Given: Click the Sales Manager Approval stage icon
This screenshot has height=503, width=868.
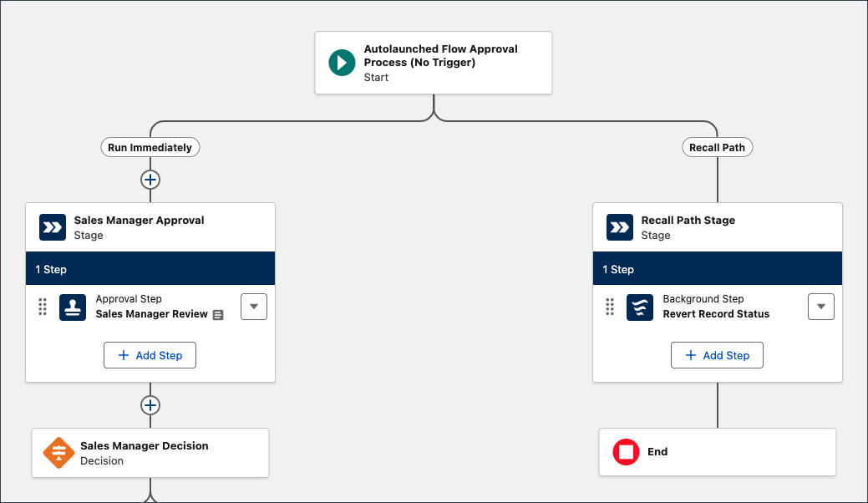Looking at the screenshot, I should tap(53, 227).
